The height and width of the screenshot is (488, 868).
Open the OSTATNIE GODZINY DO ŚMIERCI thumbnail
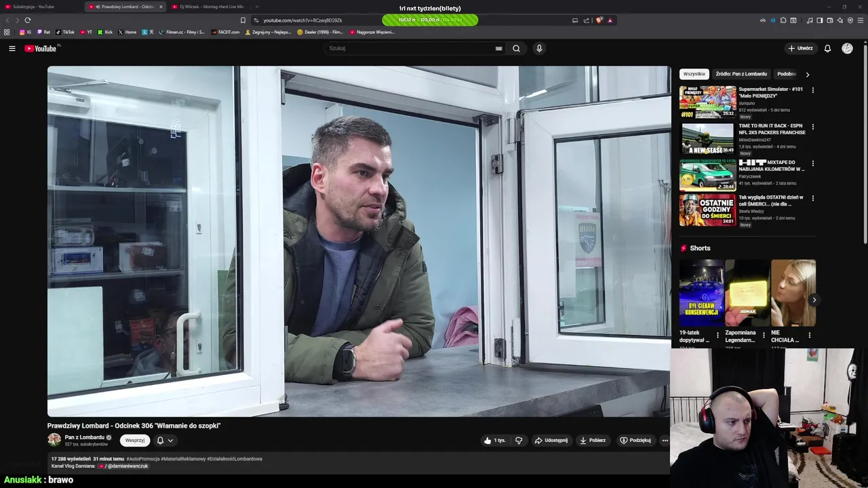(707, 210)
